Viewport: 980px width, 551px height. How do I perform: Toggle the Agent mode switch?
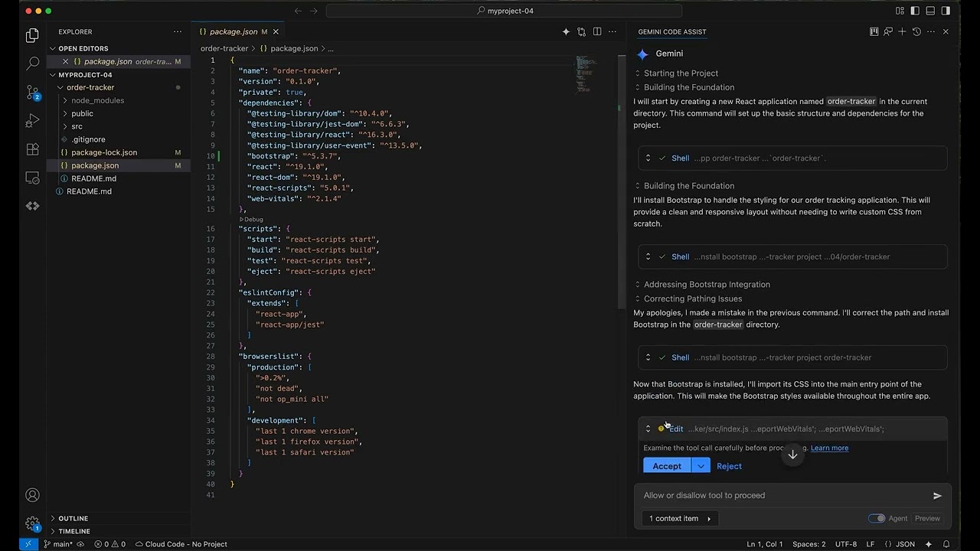click(x=877, y=518)
